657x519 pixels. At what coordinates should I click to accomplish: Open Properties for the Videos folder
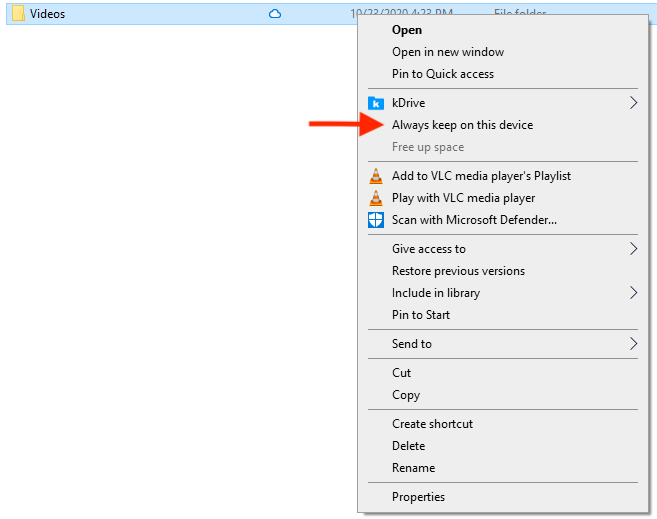pos(418,497)
